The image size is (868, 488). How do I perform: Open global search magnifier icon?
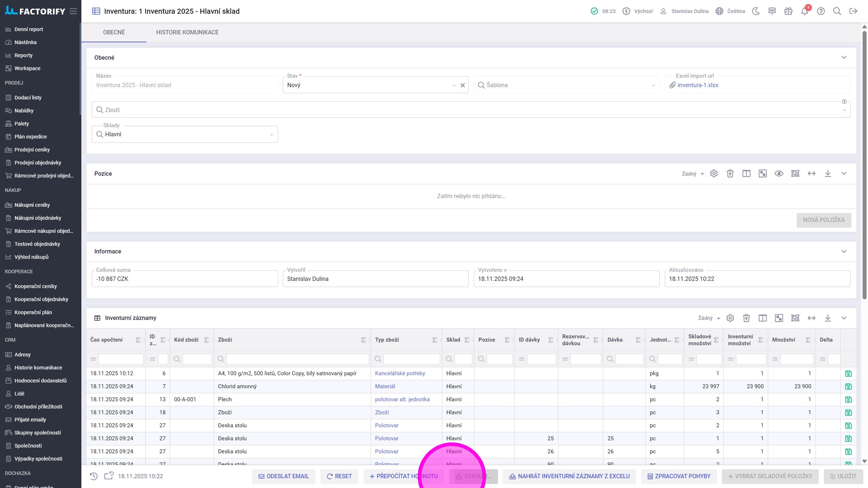(837, 11)
